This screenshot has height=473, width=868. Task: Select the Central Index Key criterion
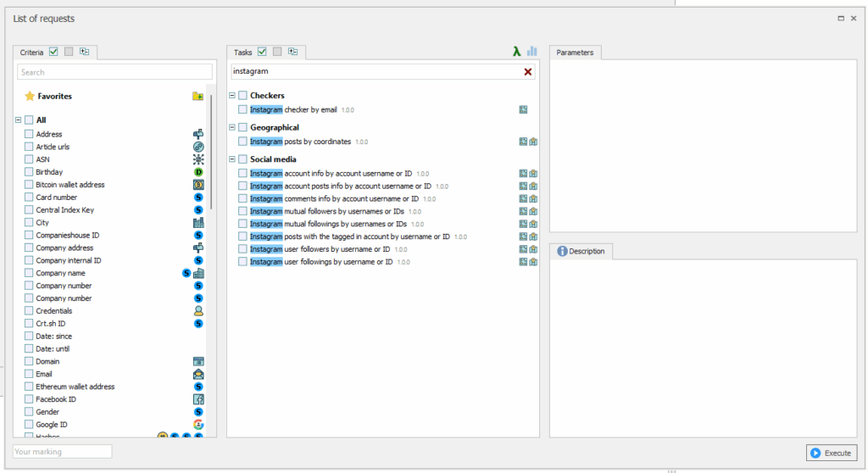pos(64,210)
